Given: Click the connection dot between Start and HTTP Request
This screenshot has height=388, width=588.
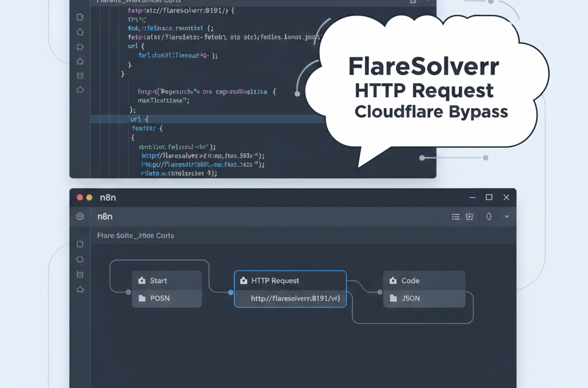Looking at the screenshot, I should [x=230, y=292].
